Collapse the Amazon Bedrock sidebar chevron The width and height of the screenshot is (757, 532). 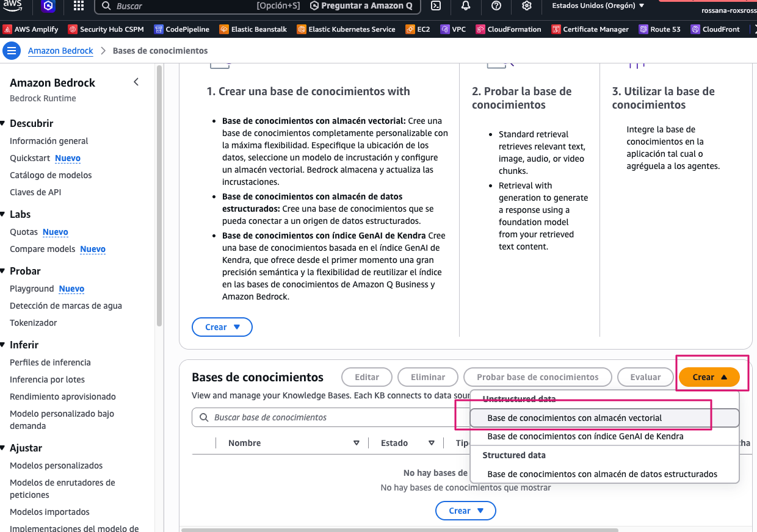[136, 82]
